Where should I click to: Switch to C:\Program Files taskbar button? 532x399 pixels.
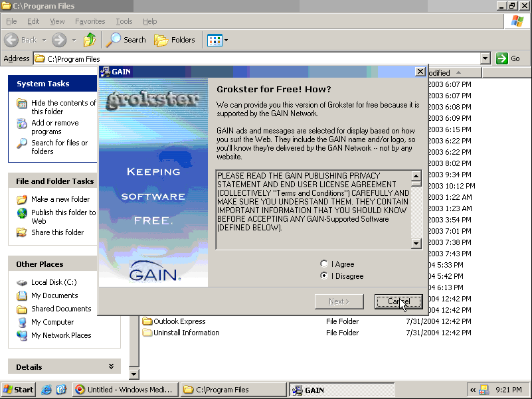233,390
